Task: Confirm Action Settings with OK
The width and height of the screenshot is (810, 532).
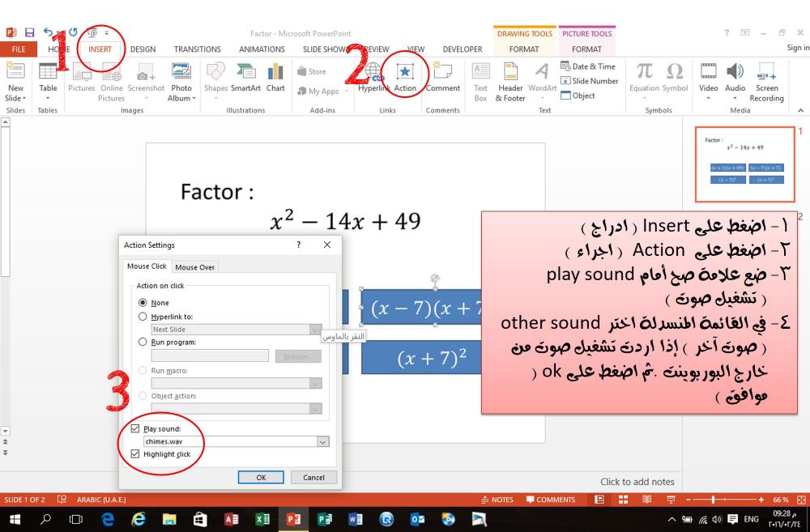Action: [x=261, y=477]
